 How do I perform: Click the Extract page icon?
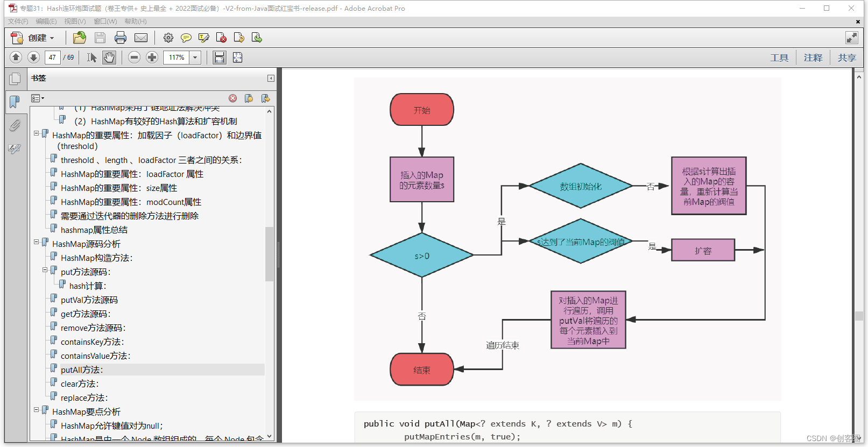tap(239, 38)
